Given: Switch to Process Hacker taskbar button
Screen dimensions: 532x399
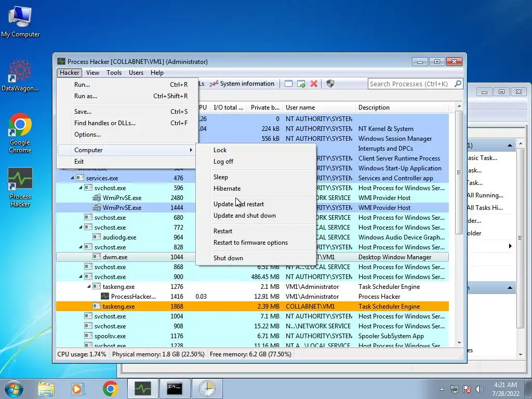Looking at the screenshot, I should (142, 389).
